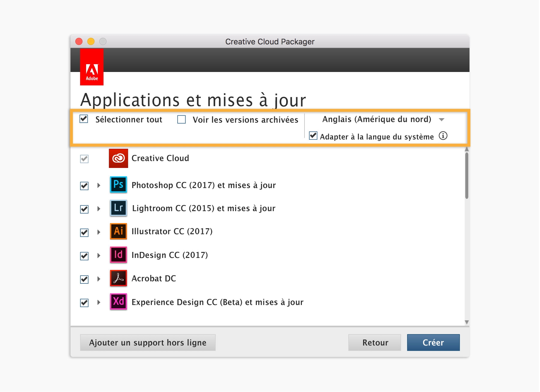Disable Adapter à la langue du système
Image resolution: width=540 pixels, height=392 pixels.
(x=313, y=136)
